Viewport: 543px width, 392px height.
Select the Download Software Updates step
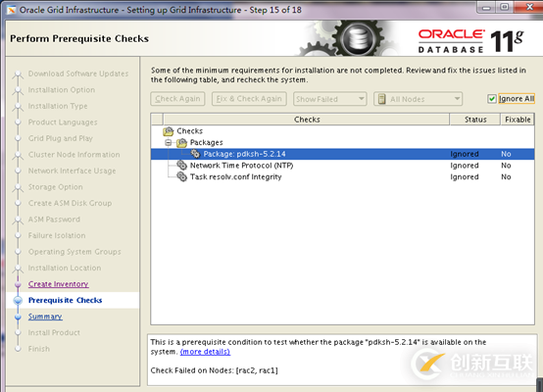tap(78, 73)
